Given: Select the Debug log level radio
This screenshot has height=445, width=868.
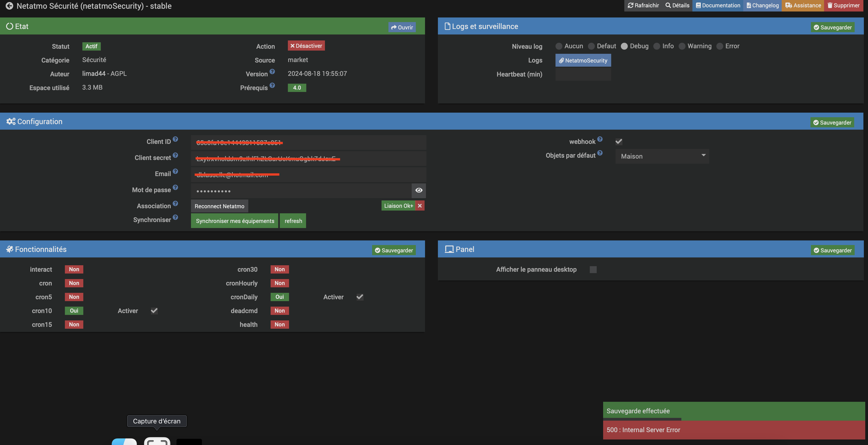Looking at the screenshot, I should click(x=624, y=46).
